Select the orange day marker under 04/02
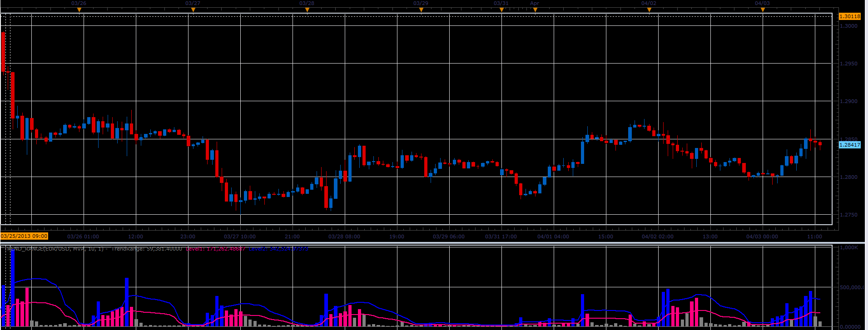Screen dimensions: 868x330 (x=649, y=10)
